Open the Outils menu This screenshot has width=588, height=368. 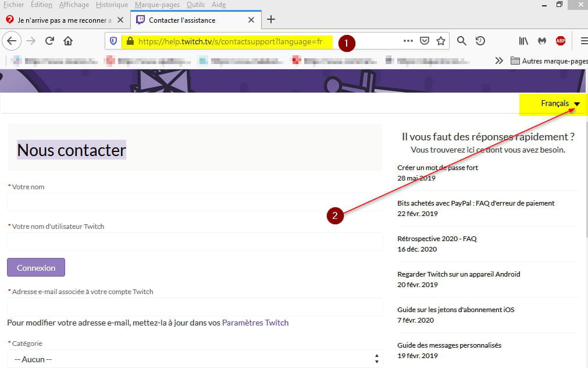coord(195,5)
